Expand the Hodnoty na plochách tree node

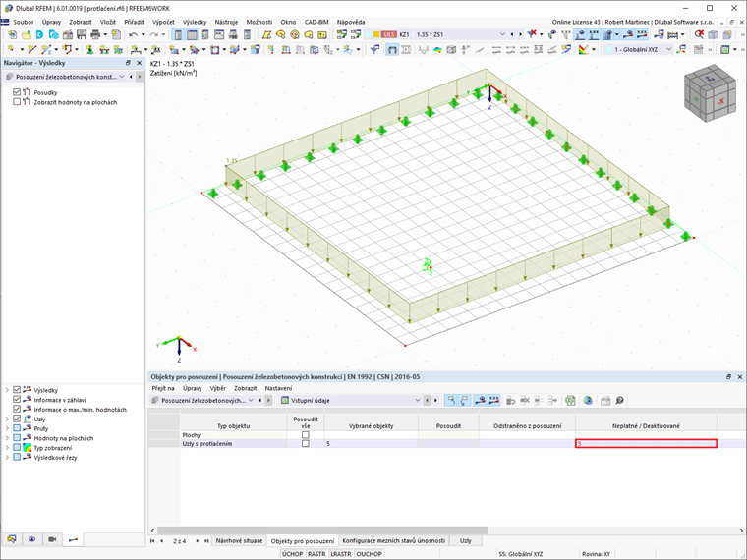point(7,438)
